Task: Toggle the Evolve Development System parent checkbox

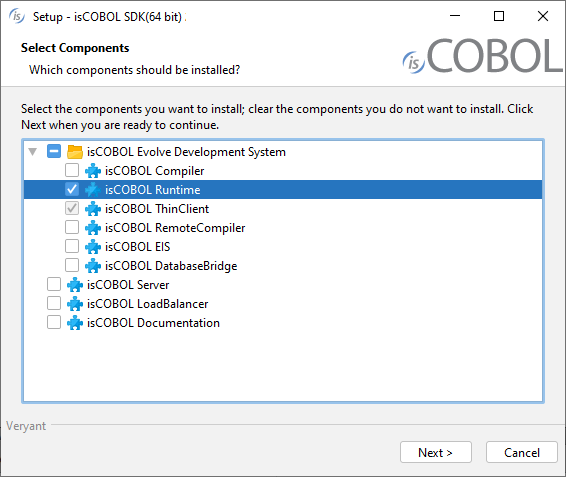Action: point(54,151)
